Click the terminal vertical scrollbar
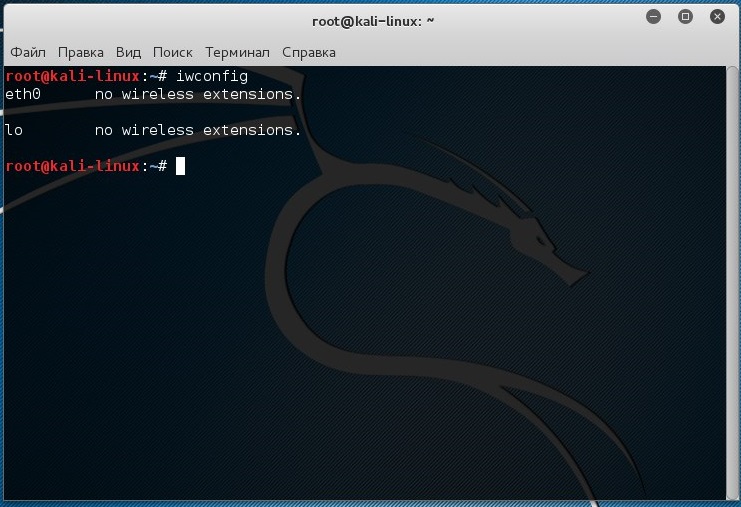This screenshot has width=741, height=507. pyautogui.click(x=732, y=283)
